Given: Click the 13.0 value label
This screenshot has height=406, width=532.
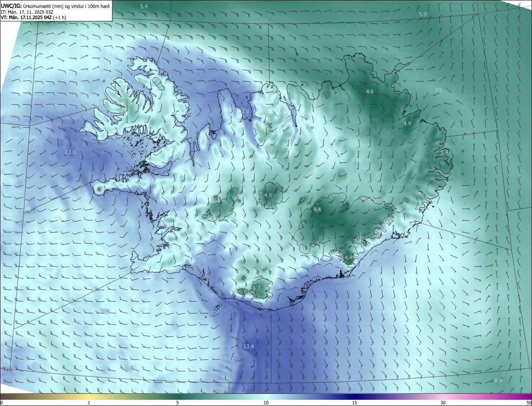Looking at the screenshot, I should pyautogui.click(x=70, y=152).
